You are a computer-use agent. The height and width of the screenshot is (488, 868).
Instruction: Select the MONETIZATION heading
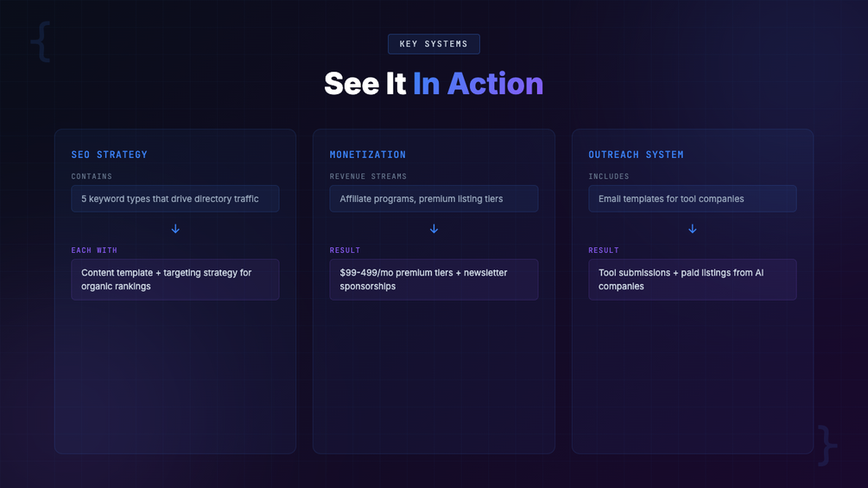coord(367,155)
